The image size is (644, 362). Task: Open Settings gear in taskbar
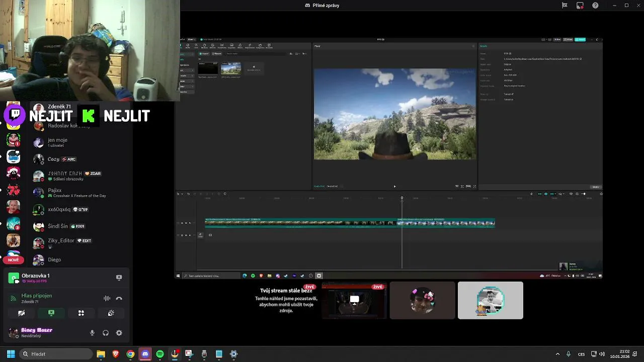233,354
